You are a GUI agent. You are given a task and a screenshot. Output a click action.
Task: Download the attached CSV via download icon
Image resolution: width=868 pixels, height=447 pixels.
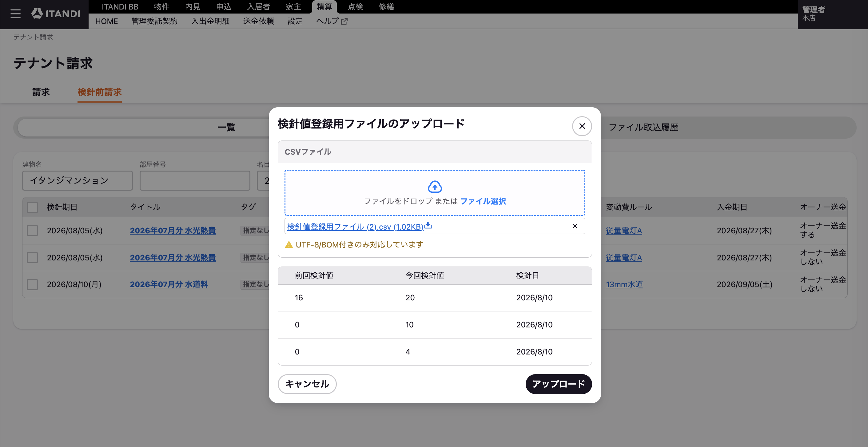pos(428,226)
